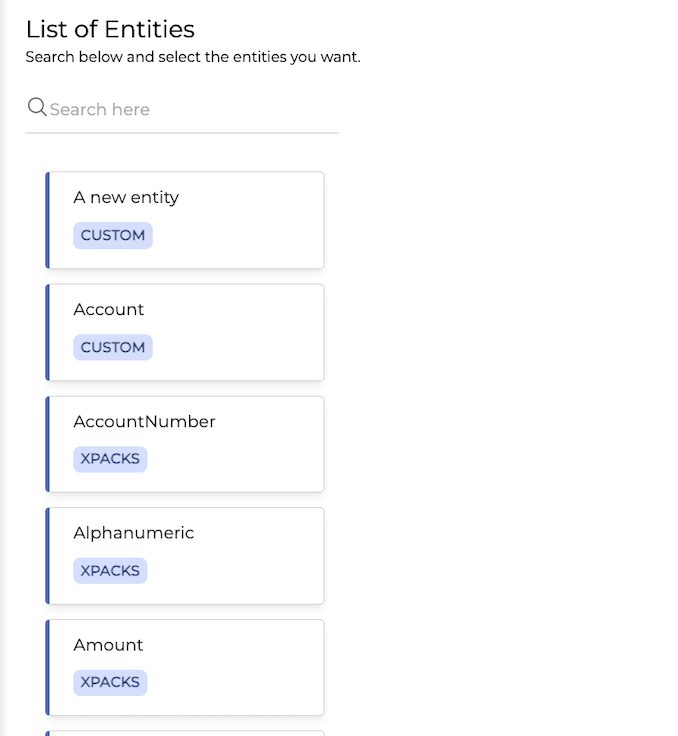Click blue left border of Alphanumeric card
This screenshot has width=678, height=736.
pos(47,556)
